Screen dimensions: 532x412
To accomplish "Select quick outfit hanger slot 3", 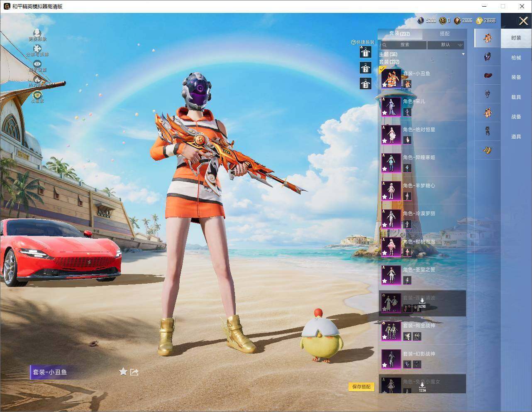I will pos(365,83).
